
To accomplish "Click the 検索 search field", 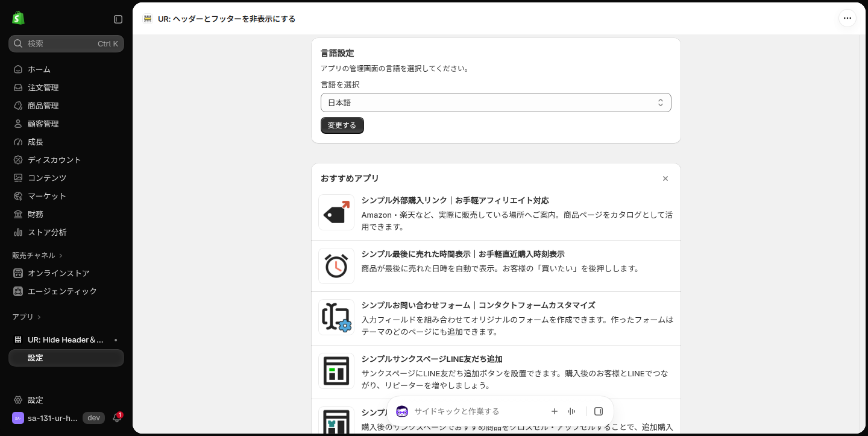I will (x=66, y=43).
